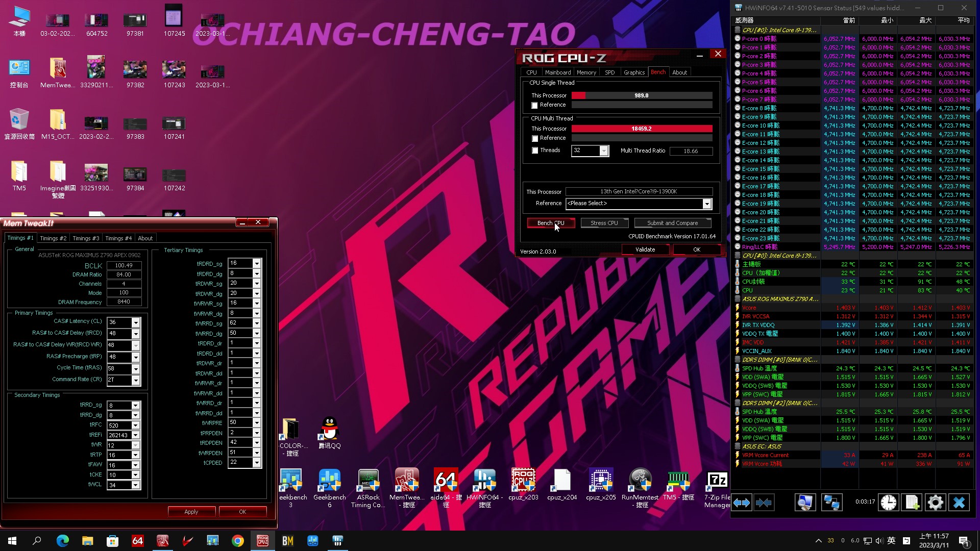Click Apply in Mem TweakIt
The width and height of the screenshot is (980, 551).
point(191,512)
